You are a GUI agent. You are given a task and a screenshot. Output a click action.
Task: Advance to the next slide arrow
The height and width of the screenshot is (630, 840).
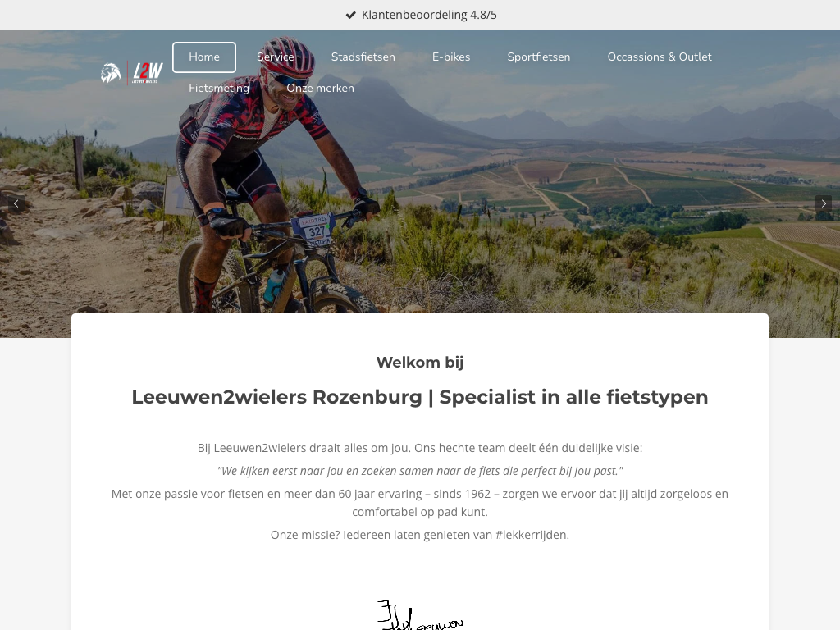point(824,203)
